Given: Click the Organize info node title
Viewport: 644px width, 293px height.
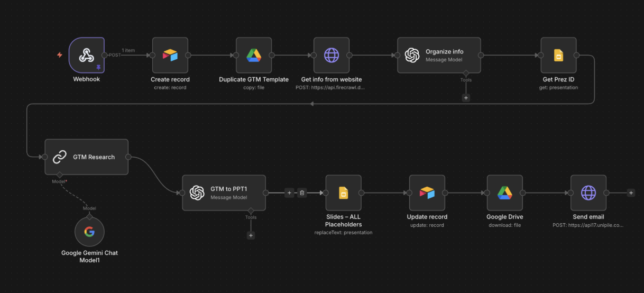Looking at the screenshot, I should coord(444,51).
